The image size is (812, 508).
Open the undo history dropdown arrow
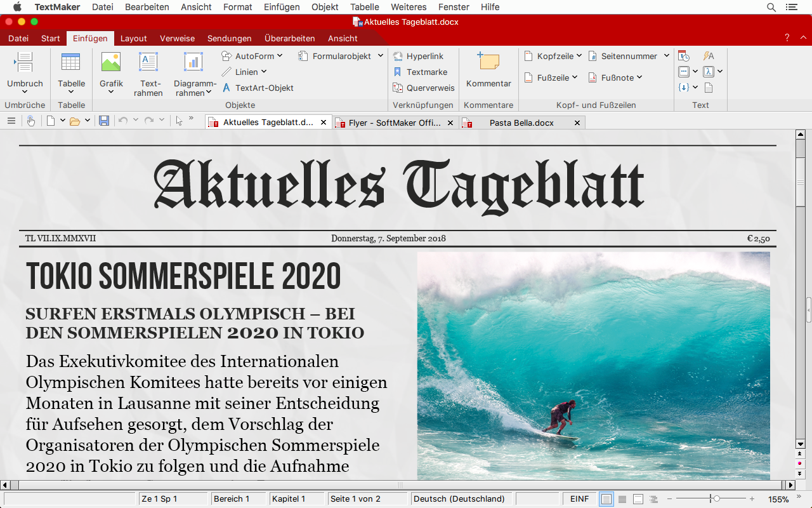[x=136, y=121]
